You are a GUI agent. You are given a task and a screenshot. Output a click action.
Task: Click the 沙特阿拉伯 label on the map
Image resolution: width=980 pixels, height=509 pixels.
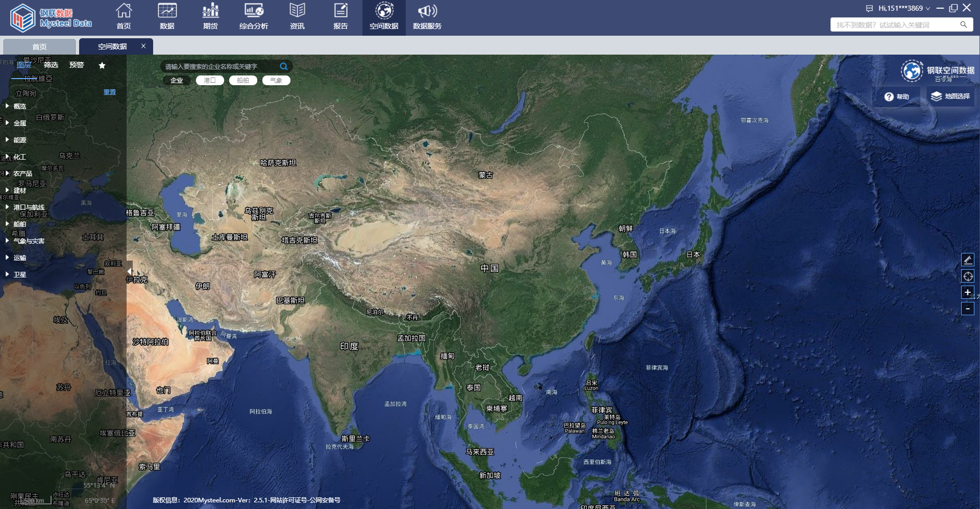[151, 342]
